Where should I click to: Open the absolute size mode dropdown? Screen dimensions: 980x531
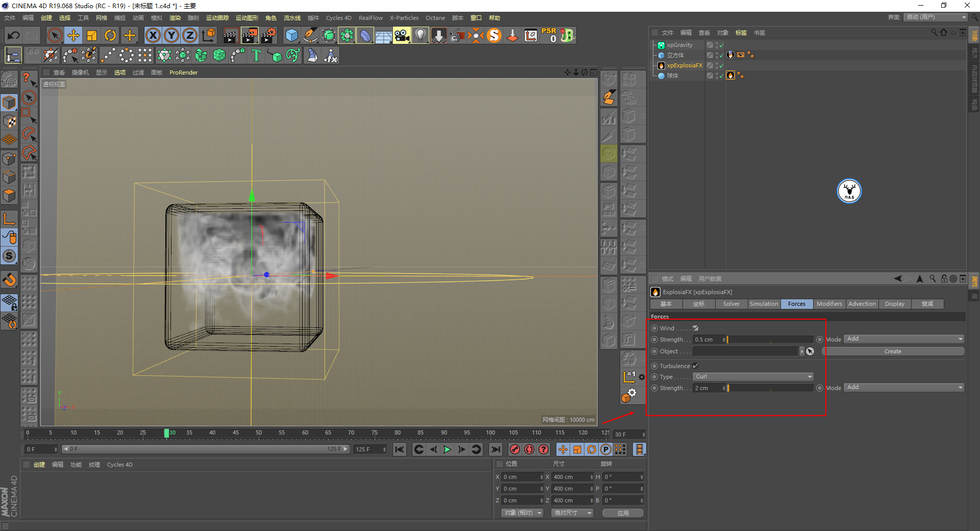click(572, 513)
